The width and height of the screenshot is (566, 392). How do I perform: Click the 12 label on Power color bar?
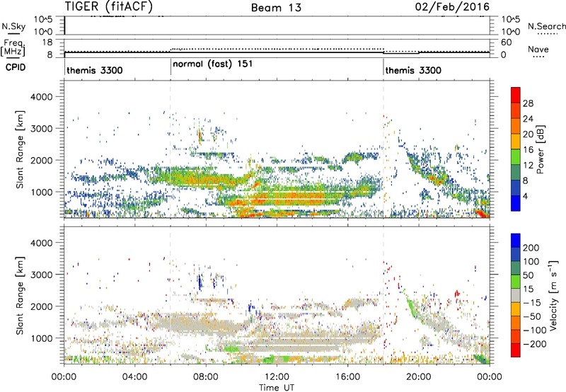click(528, 166)
